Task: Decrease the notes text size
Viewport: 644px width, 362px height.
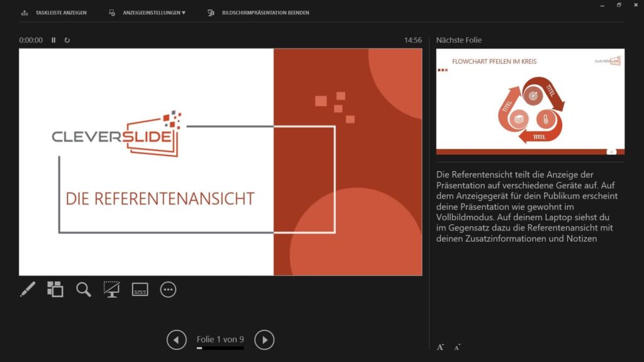Action: coord(457,347)
